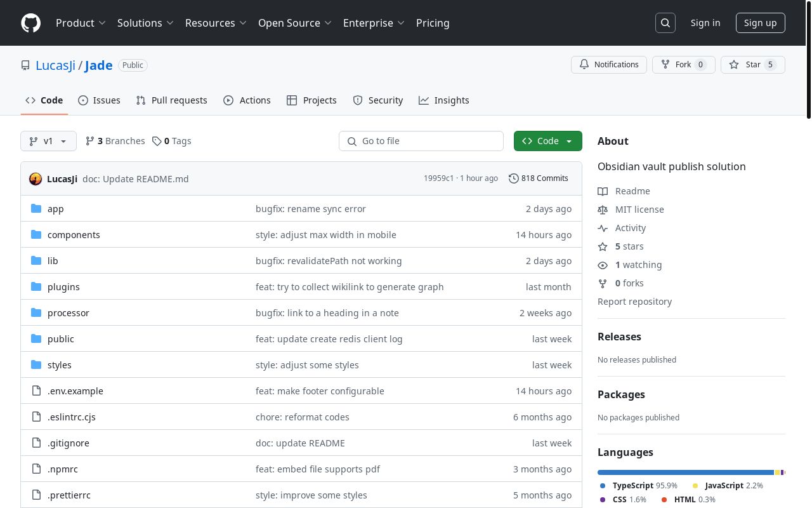Switch to the Issues tab

tap(99, 100)
